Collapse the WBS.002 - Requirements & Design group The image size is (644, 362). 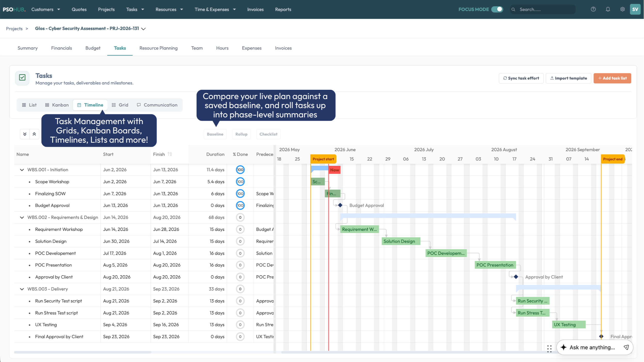coord(22,217)
